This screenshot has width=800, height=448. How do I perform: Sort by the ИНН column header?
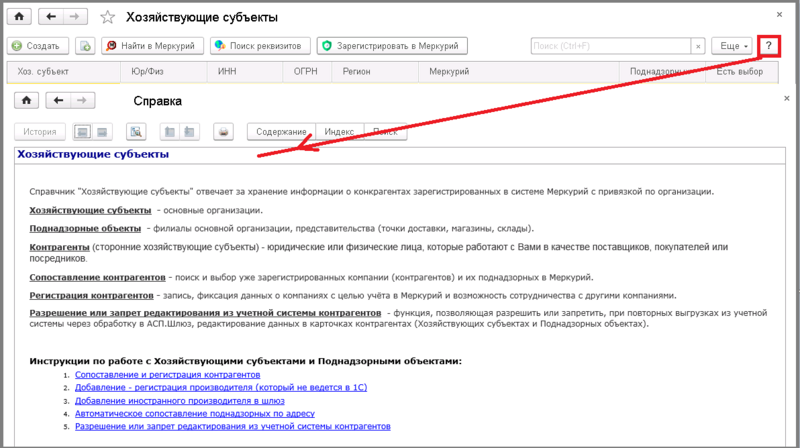pyautogui.click(x=227, y=72)
